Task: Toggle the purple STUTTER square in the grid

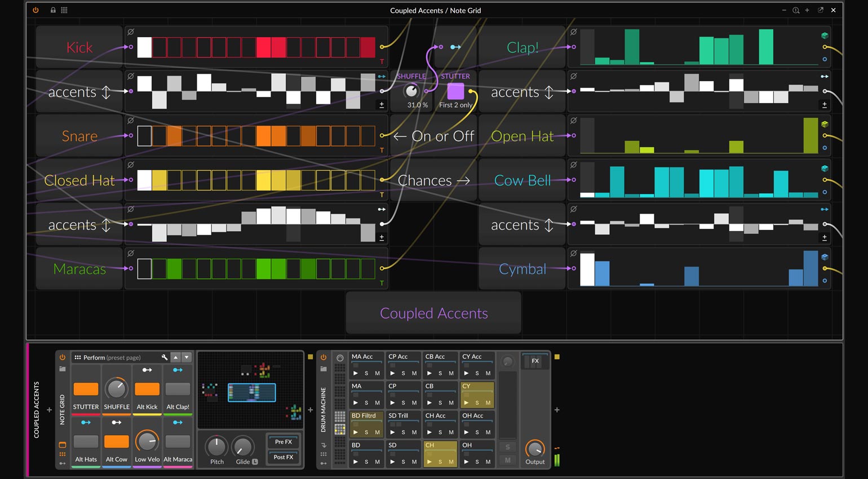Action: coord(455,91)
